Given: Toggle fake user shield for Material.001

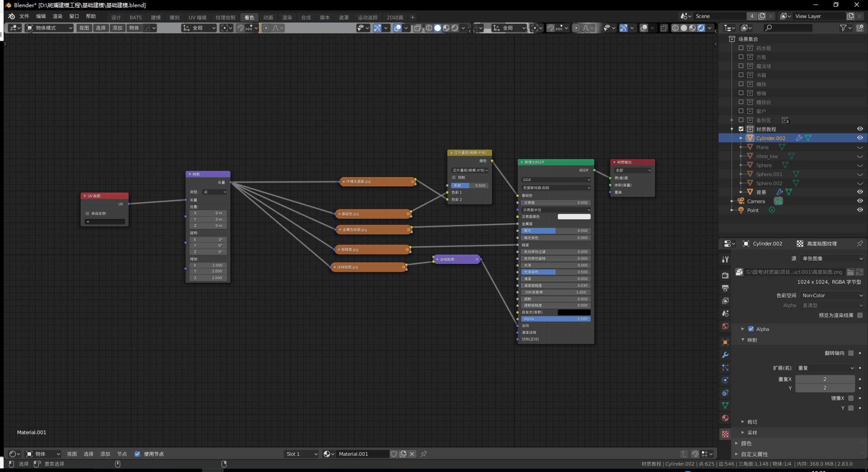Looking at the screenshot, I should pyautogui.click(x=394, y=454).
